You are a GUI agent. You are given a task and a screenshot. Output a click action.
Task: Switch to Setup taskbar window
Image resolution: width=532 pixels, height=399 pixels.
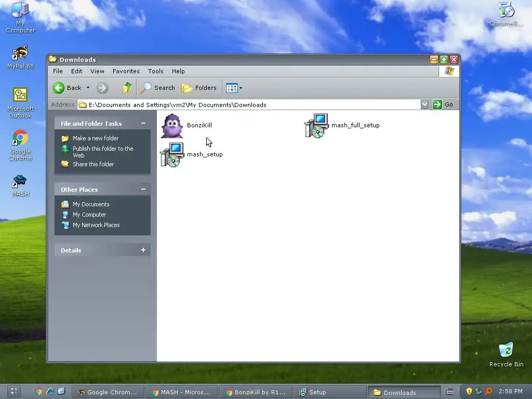point(329,392)
